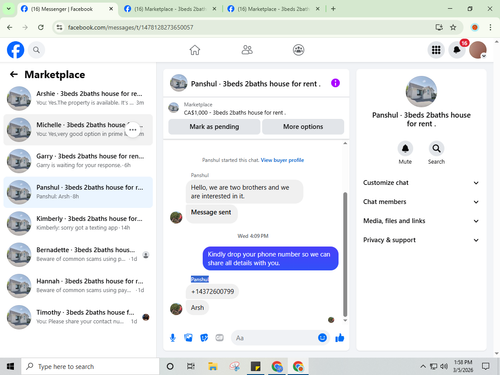Open the Facebook logo home link
This screenshot has width=500, height=375.
[x=16, y=50]
